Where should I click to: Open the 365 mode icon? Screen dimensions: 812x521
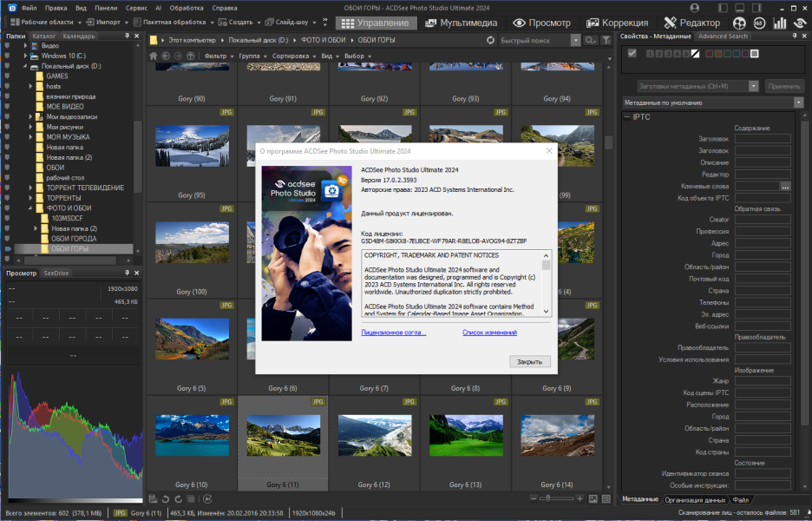pos(759,23)
